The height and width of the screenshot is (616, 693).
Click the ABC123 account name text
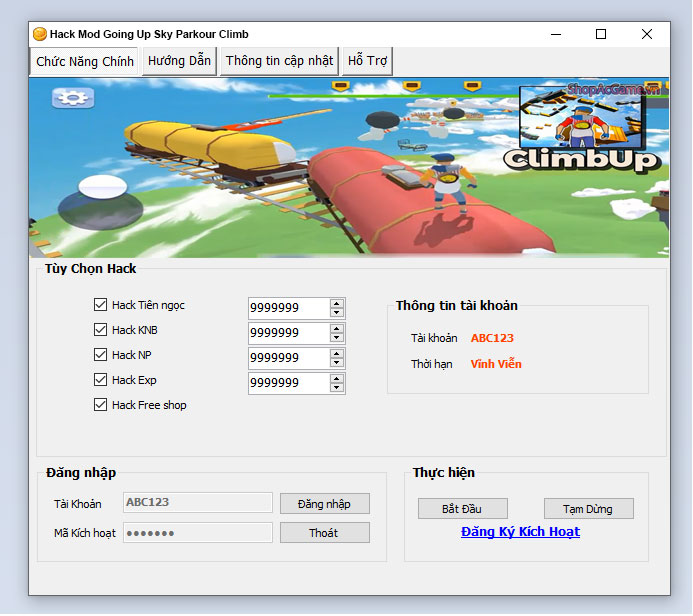[x=492, y=338]
